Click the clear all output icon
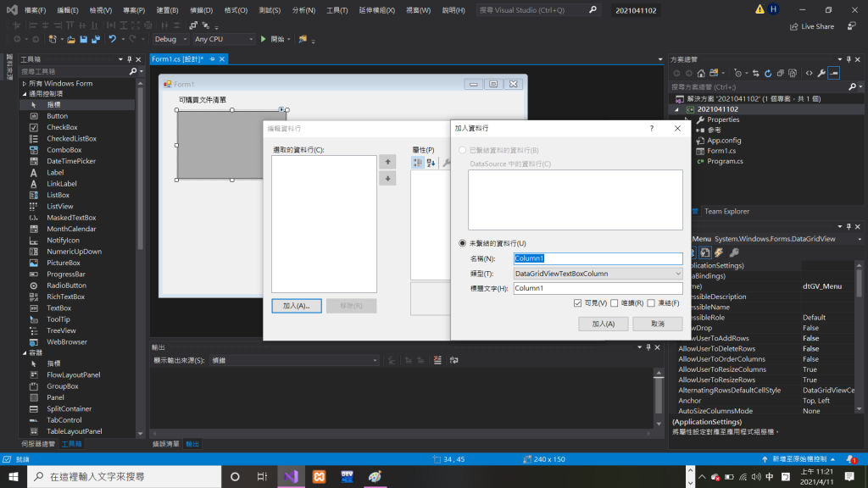Viewport: 868px width, 488px height. [437, 361]
